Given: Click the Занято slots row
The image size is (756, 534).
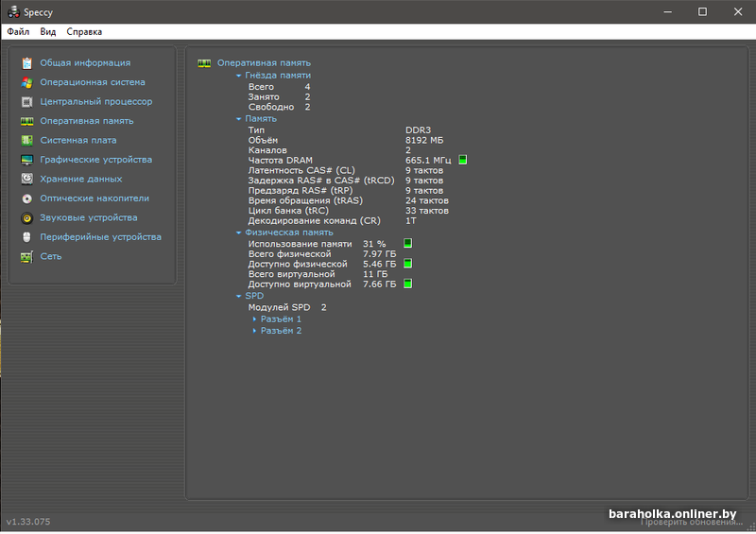Looking at the screenshot, I should pyautogui.click(x=279, y=97).
